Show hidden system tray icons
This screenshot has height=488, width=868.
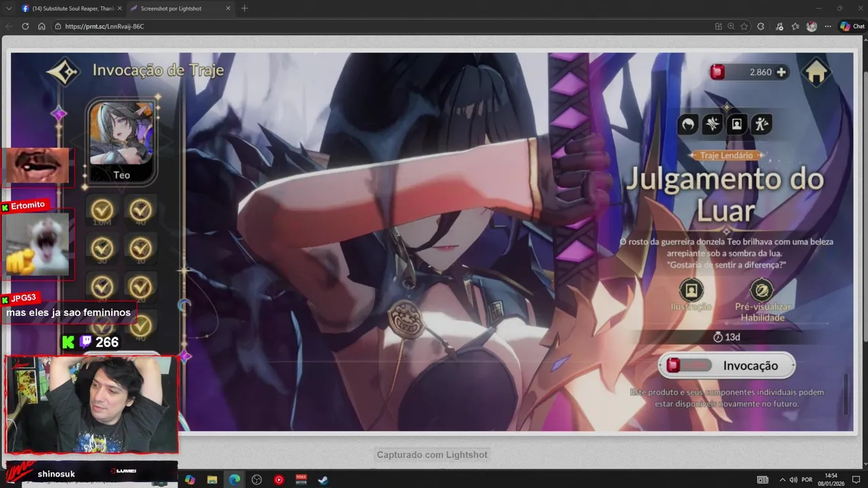coord(781,480)
